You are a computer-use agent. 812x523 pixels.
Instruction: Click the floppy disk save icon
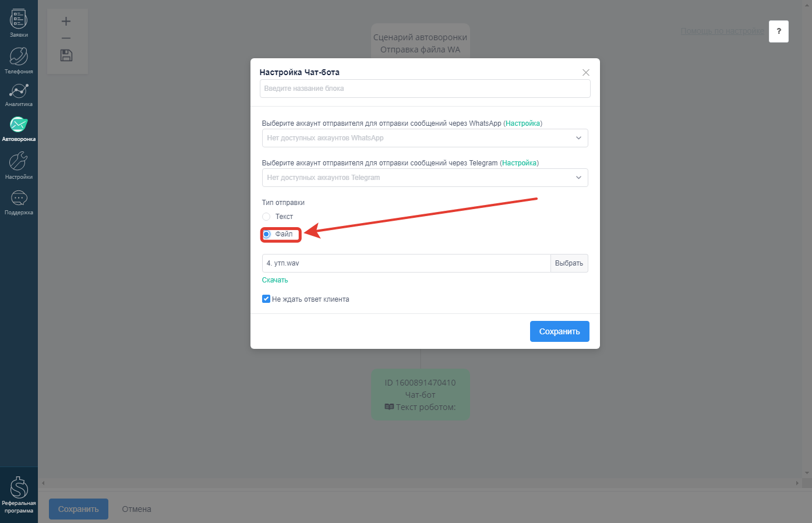(x=66, y=55)
